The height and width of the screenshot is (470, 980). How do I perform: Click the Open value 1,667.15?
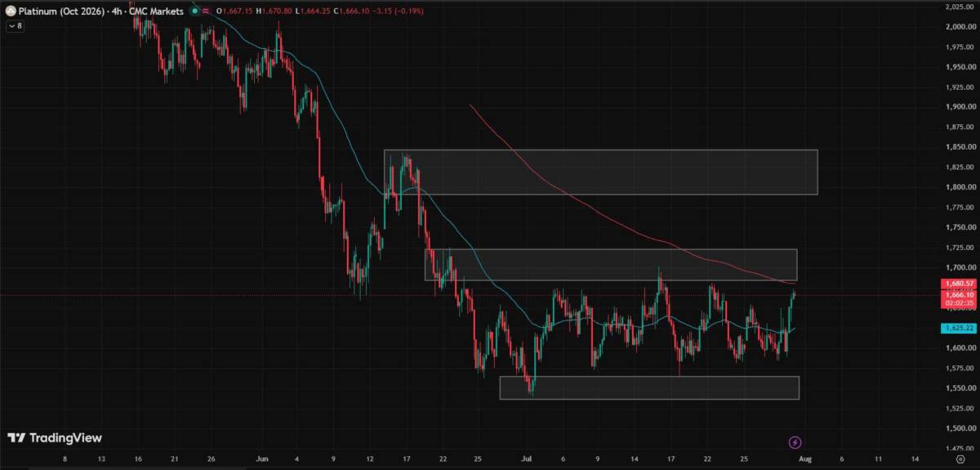tap(237, 11)
